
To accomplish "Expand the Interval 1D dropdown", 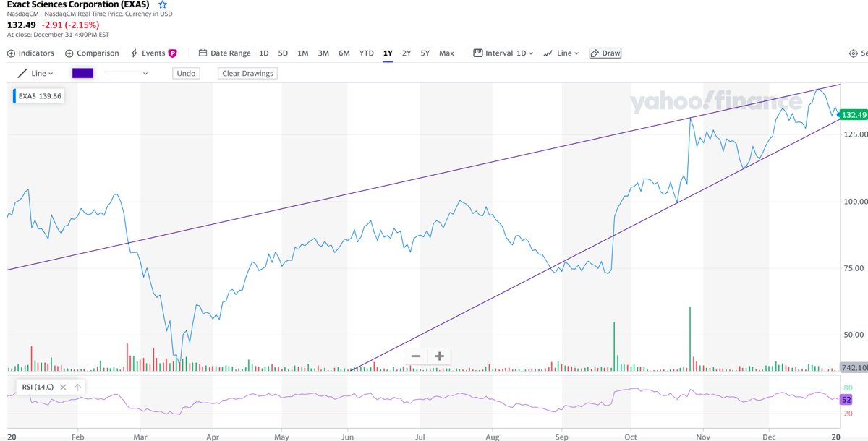I will 503,53.
